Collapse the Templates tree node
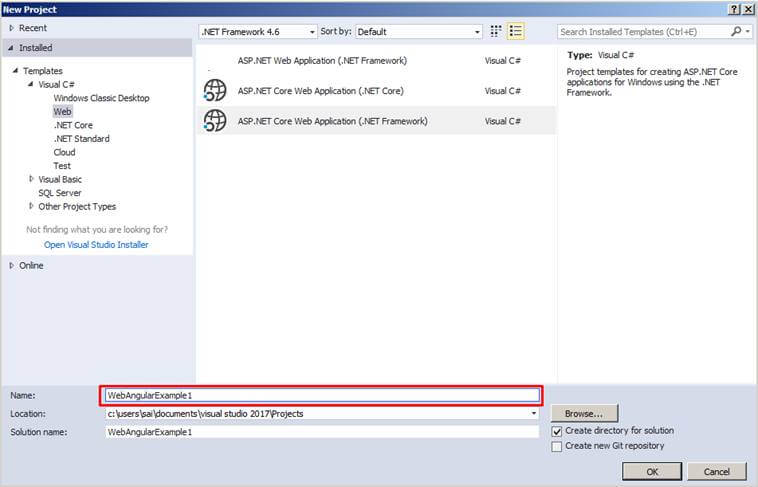Image resolution: width=758 pixels, height=487 pixels. point(15,71)
